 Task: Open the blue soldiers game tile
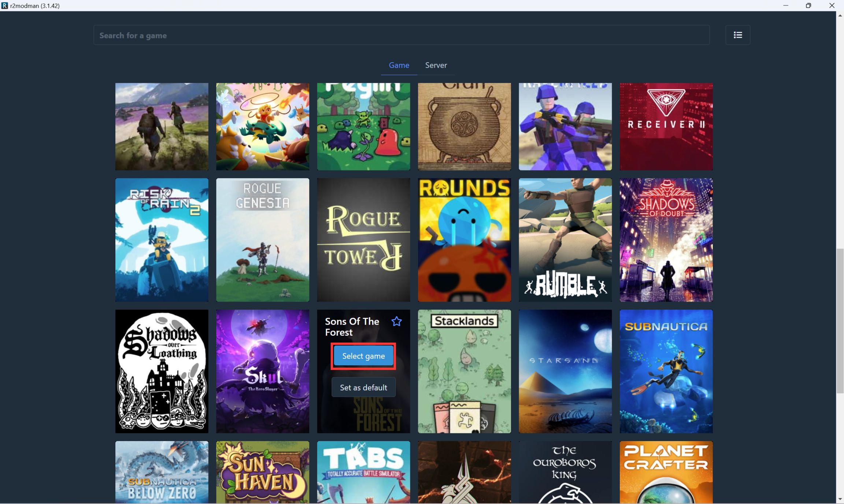(565, 127)
